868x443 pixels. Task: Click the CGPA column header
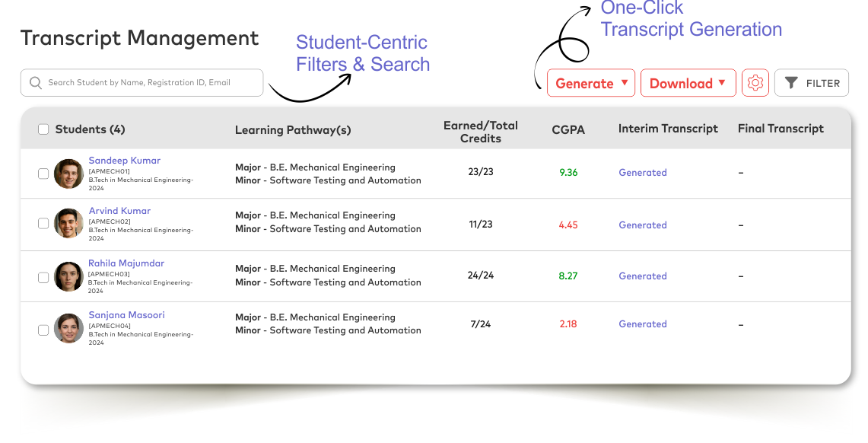(x=568, y=129)
